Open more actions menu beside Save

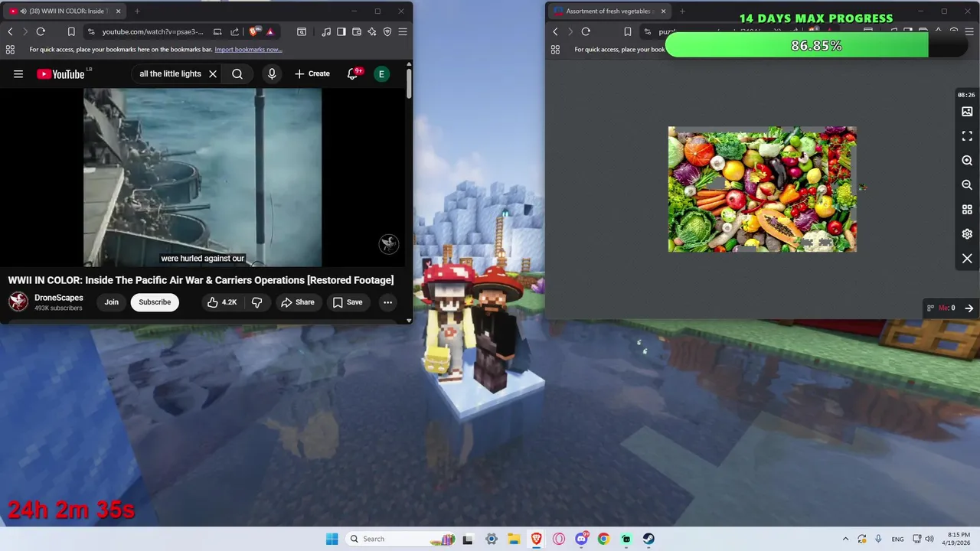(388, 302)
